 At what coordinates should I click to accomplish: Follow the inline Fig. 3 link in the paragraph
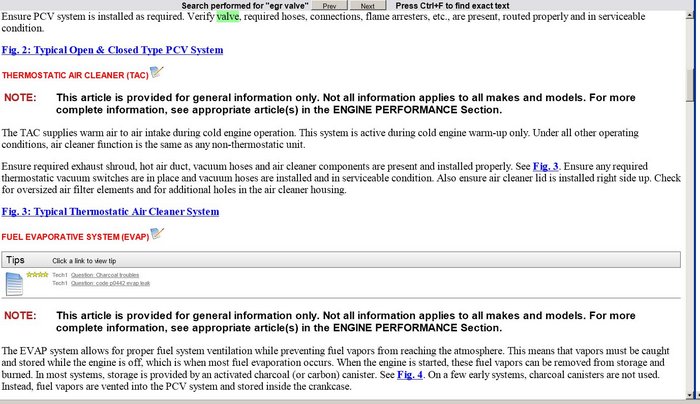[546, 167]
